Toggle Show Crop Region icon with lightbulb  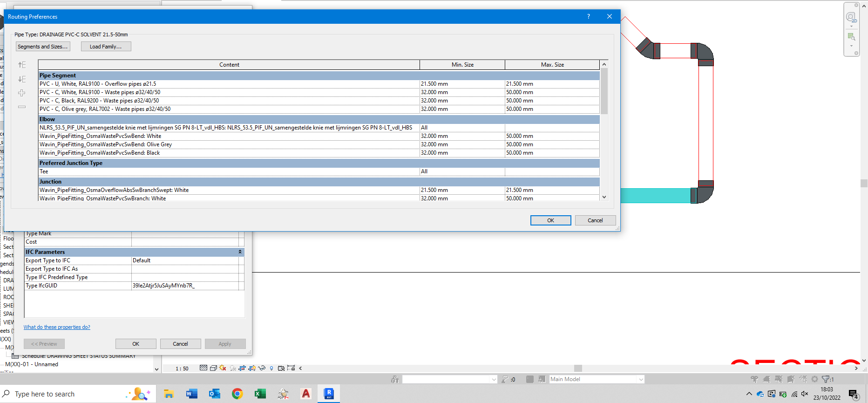(x=252, y=368)
